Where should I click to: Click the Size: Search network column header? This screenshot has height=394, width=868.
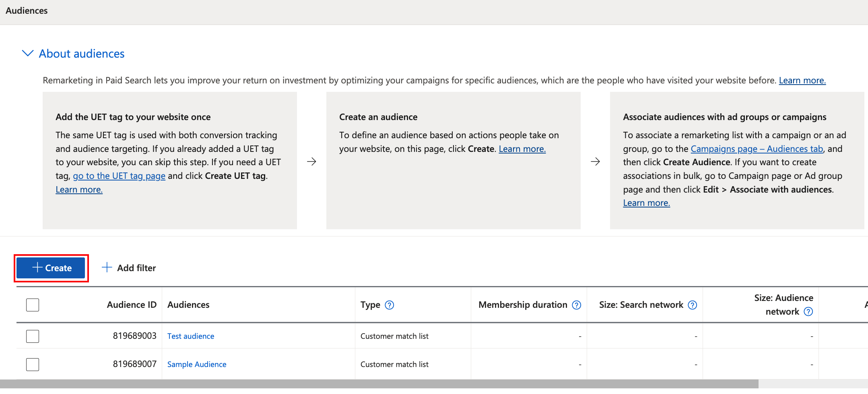641,305
